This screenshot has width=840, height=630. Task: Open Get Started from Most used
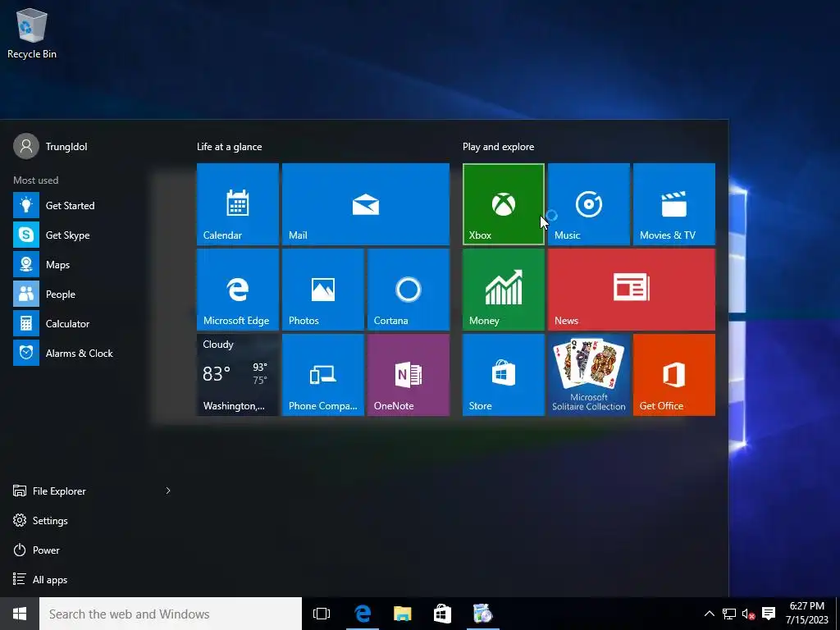point(91,205)
